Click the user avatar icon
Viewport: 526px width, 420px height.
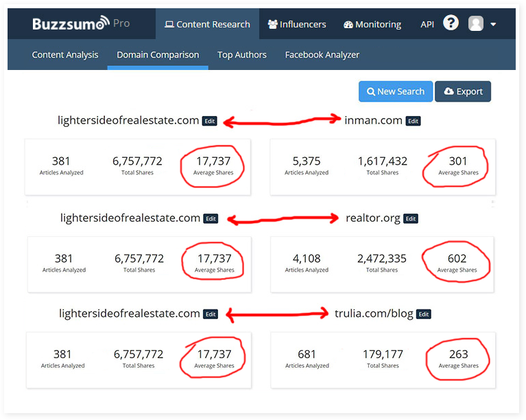tap(476, 23)
